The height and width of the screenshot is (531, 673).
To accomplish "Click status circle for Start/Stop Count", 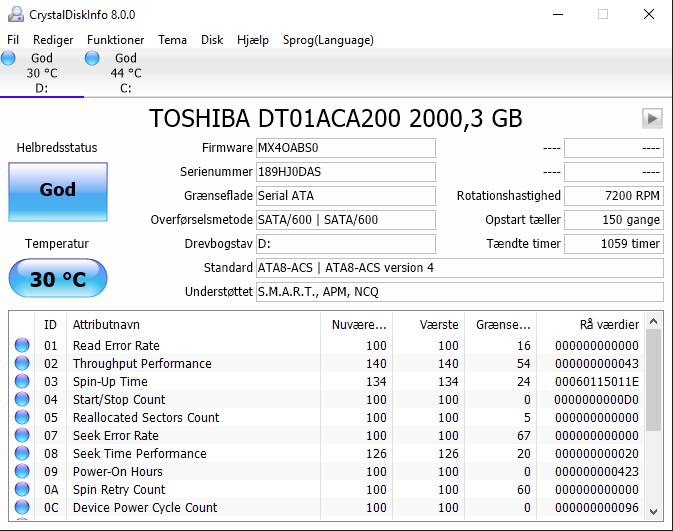I will 22,399.
